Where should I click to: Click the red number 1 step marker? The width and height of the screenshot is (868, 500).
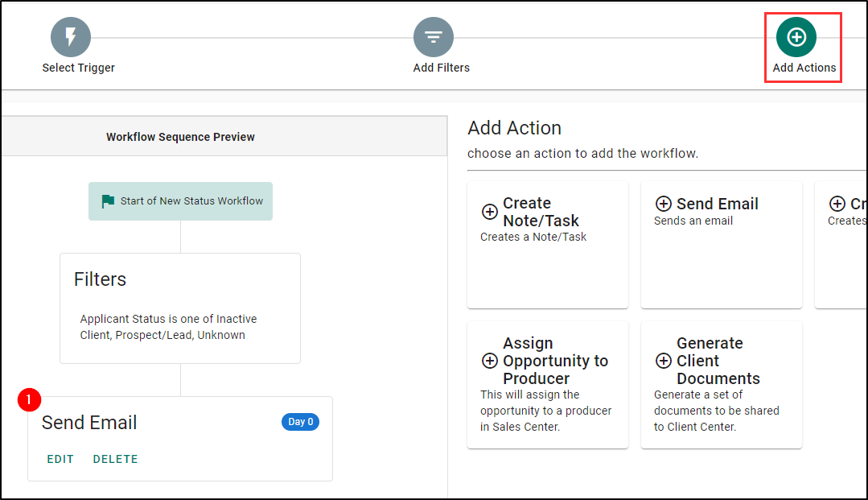click(x=30, y=399)
